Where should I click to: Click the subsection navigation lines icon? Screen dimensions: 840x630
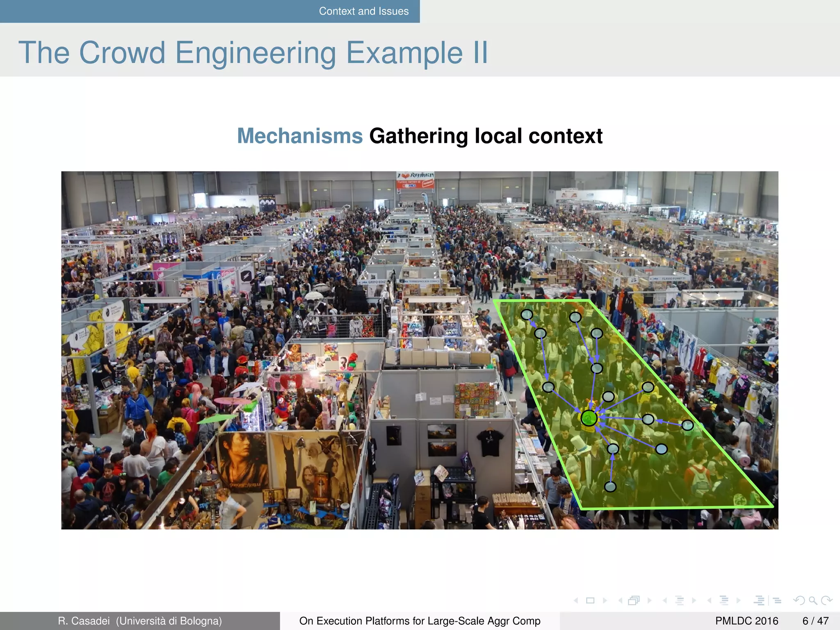[680, 600]
